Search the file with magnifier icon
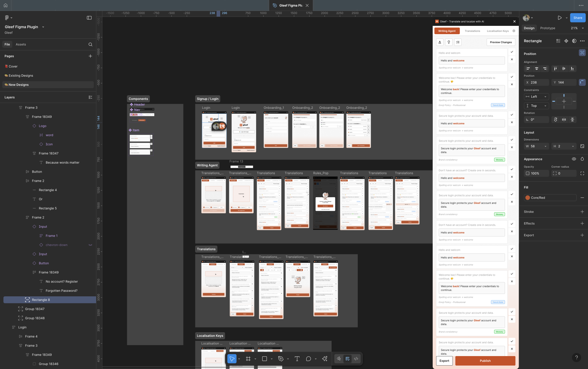The image size is (588, 369). pyautogui.click(x=90, y=45)
